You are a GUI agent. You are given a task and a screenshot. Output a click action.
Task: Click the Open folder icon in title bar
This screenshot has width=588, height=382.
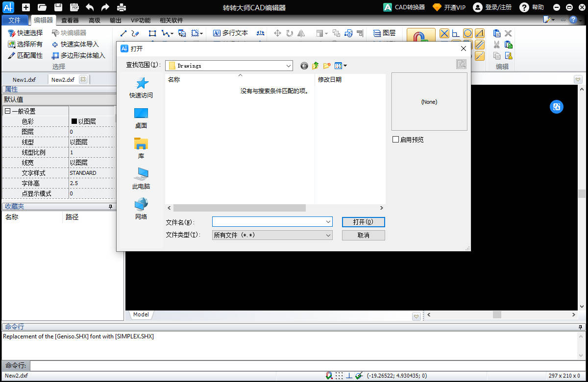click(42, 7)
